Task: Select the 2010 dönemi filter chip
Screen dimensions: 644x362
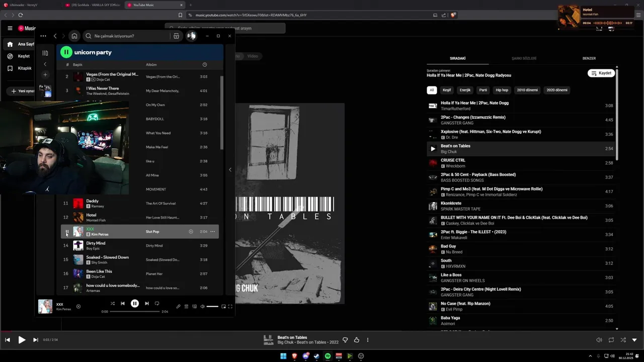Action: (x=527, y=90)
